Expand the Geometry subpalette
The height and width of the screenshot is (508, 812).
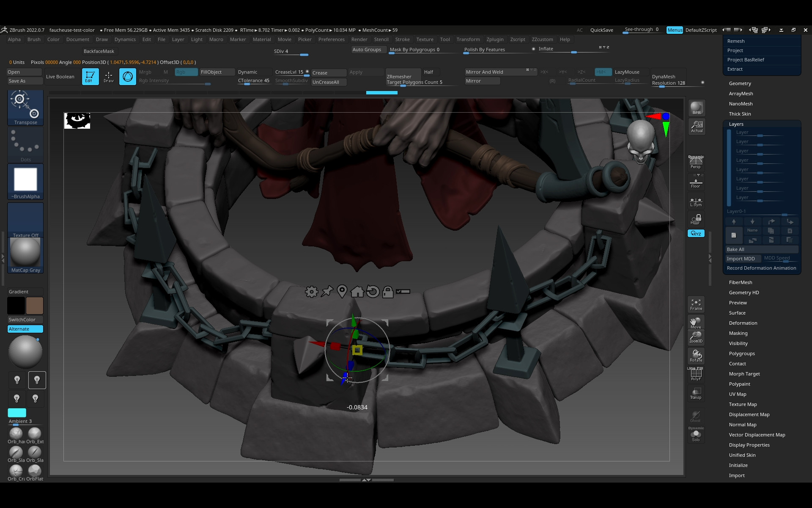click(740, 83)
